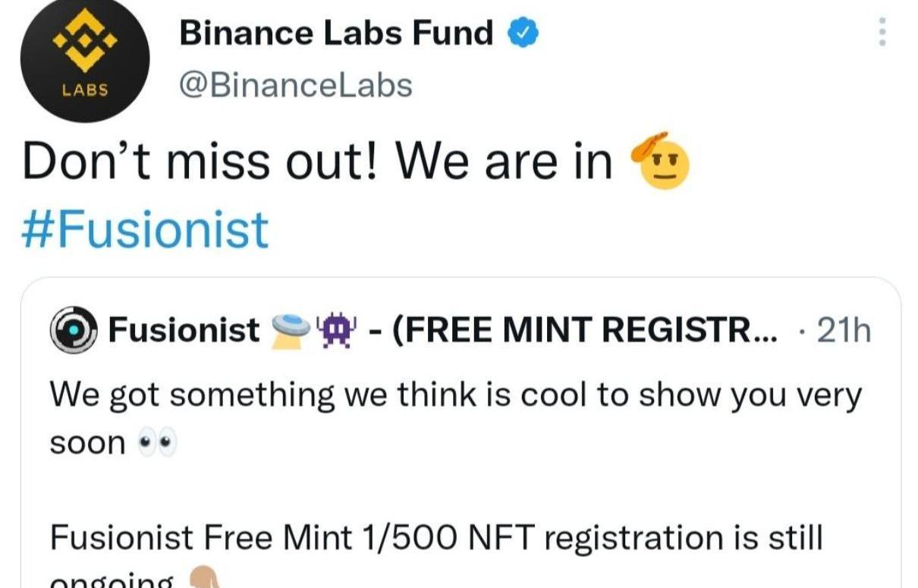This screenshot has width=918, height=588.
Task: Open the @BinanceLabs handle link
Action: (x=295, y=85)
